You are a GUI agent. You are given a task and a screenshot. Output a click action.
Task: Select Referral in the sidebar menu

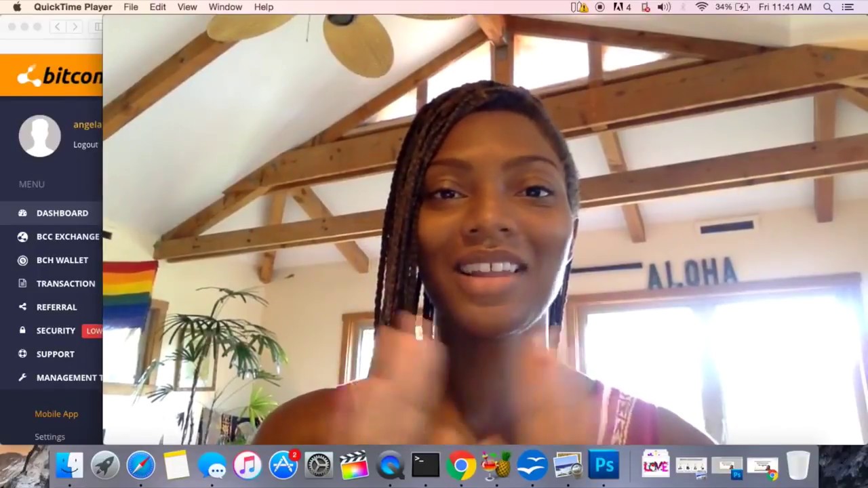point(51,307)
